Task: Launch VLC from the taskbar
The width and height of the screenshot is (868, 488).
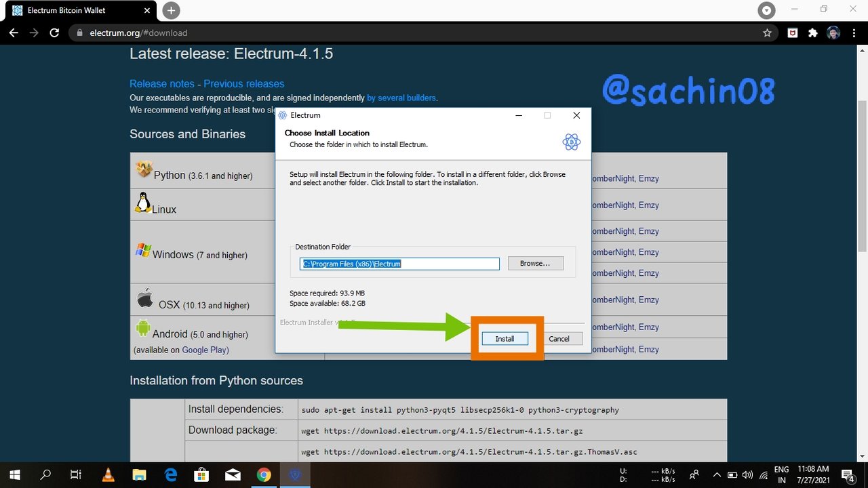Action: coord(108,474)
